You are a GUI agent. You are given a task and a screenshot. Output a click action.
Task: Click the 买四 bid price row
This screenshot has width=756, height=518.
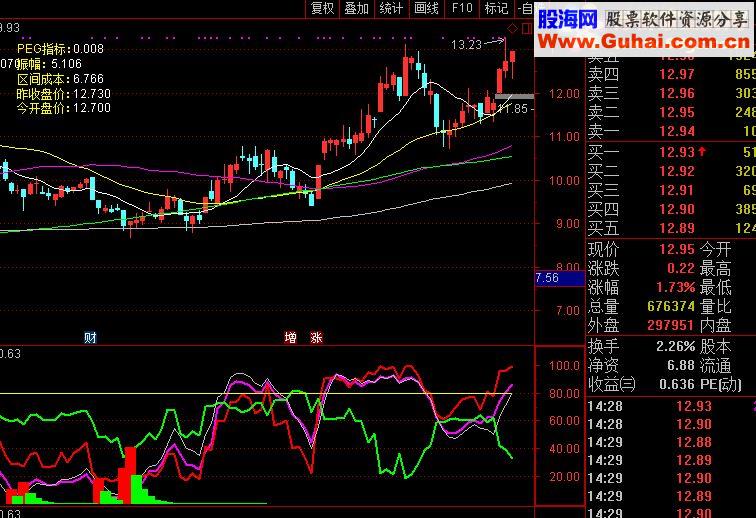point(671,209)
